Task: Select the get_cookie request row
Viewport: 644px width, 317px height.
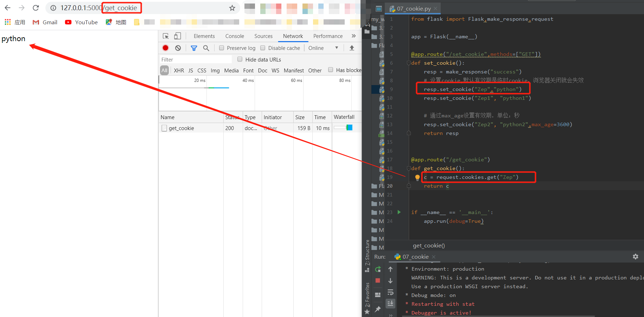Action: click(260, 128)
